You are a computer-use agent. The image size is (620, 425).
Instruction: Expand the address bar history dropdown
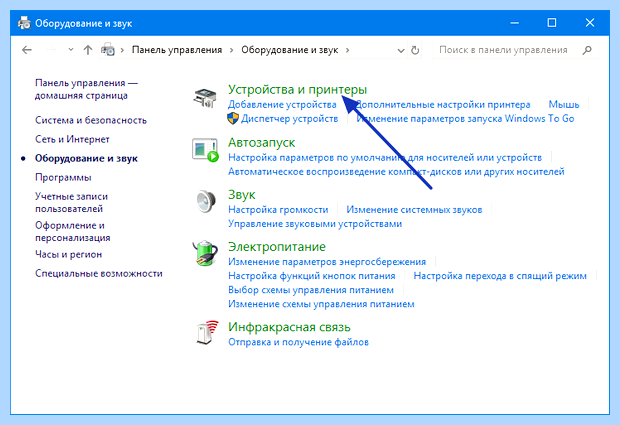[x=401, y=51]
